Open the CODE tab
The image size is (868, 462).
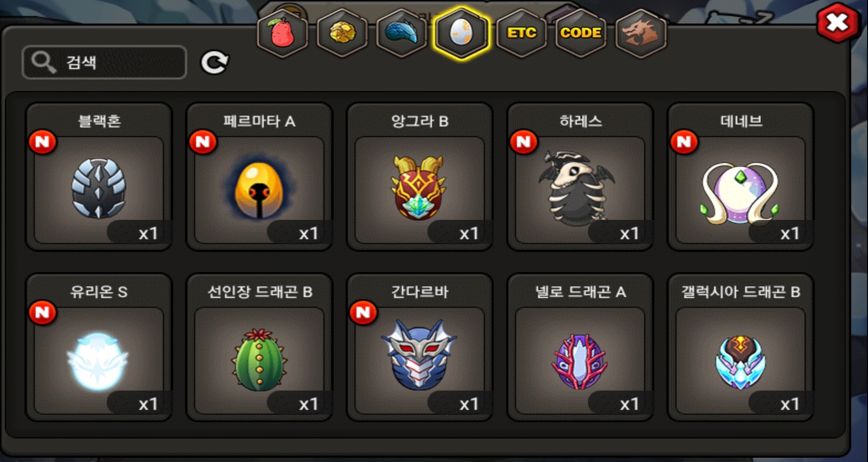click(581, 33)
